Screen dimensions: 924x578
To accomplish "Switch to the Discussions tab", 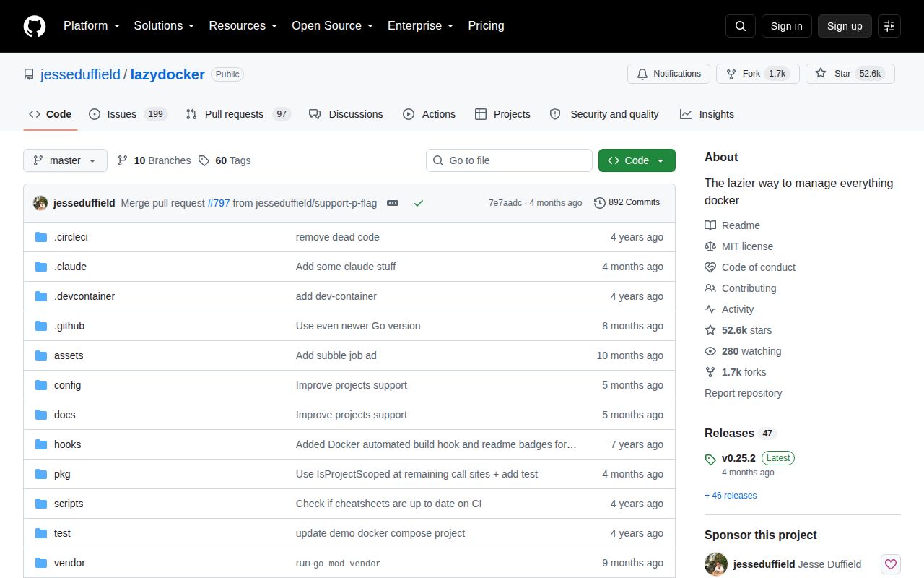I will [346, 114].
